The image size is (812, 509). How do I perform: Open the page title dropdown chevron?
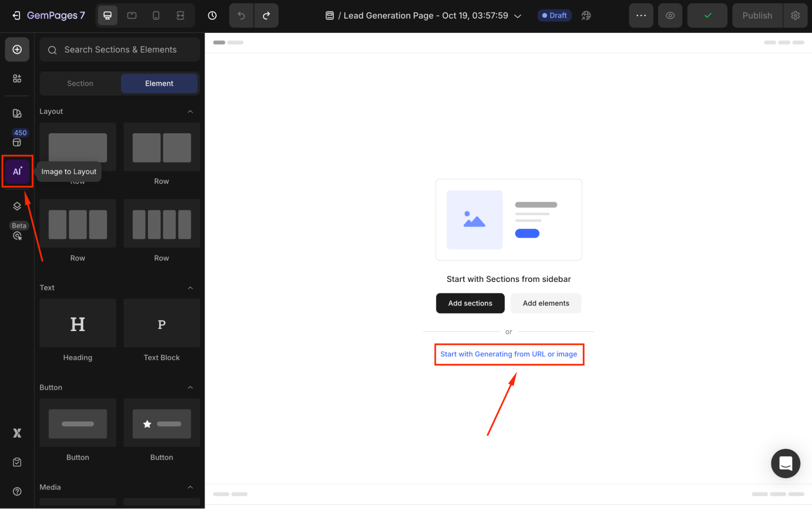[x=518, y=16]
